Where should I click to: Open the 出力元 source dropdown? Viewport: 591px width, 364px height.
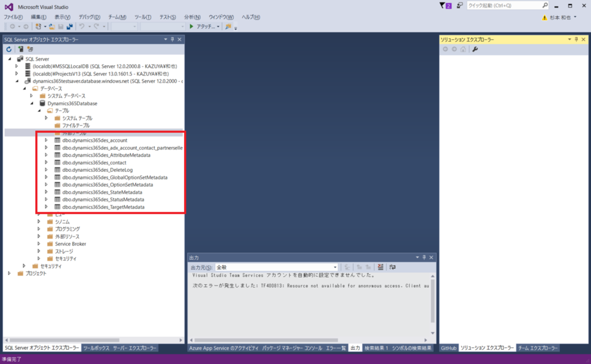click(x=335, y=267)
